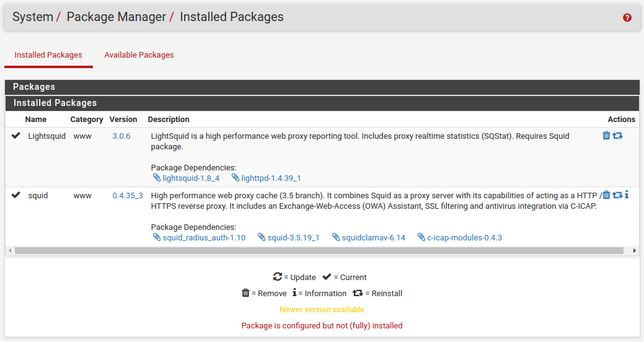644x342 pixels.
Task: Click the horizontal scrollbar thumb
Action: [x=319, y=250]
